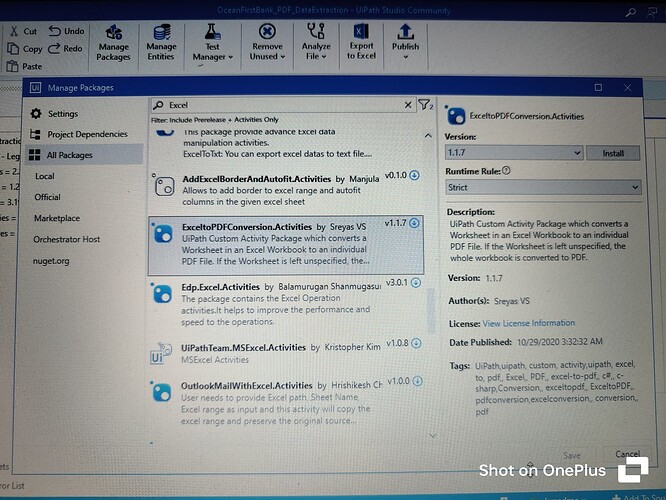Open Manage Entities from ribbon
This screenshot has width=666, height=500.
tap(161, 42)
